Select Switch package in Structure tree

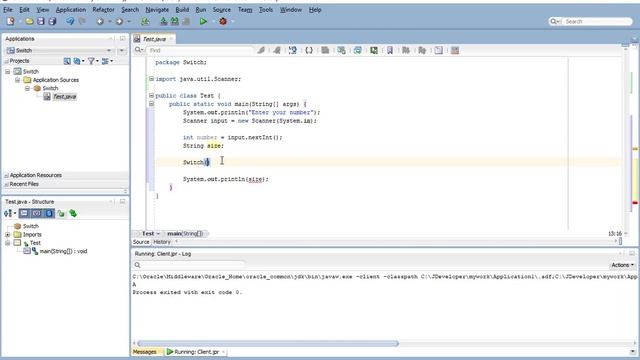pyautogui.click(x=31, y=226)
